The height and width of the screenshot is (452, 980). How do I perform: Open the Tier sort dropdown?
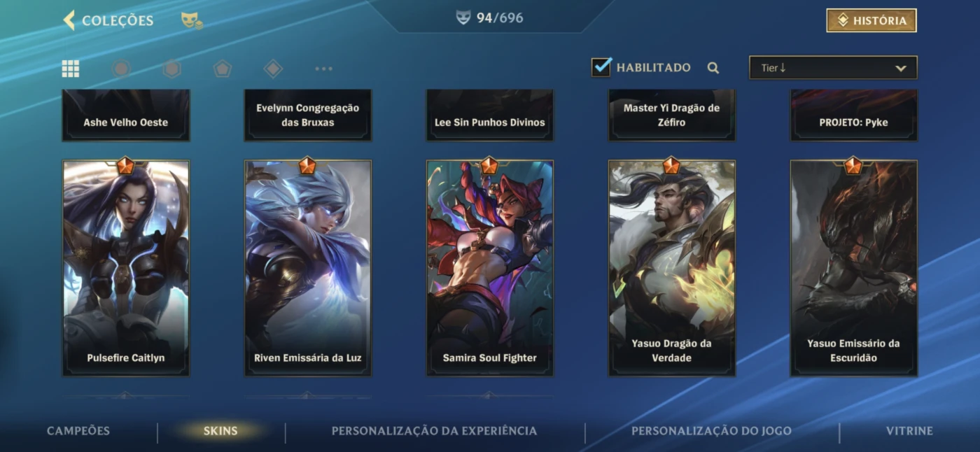[x=833, y=68]
